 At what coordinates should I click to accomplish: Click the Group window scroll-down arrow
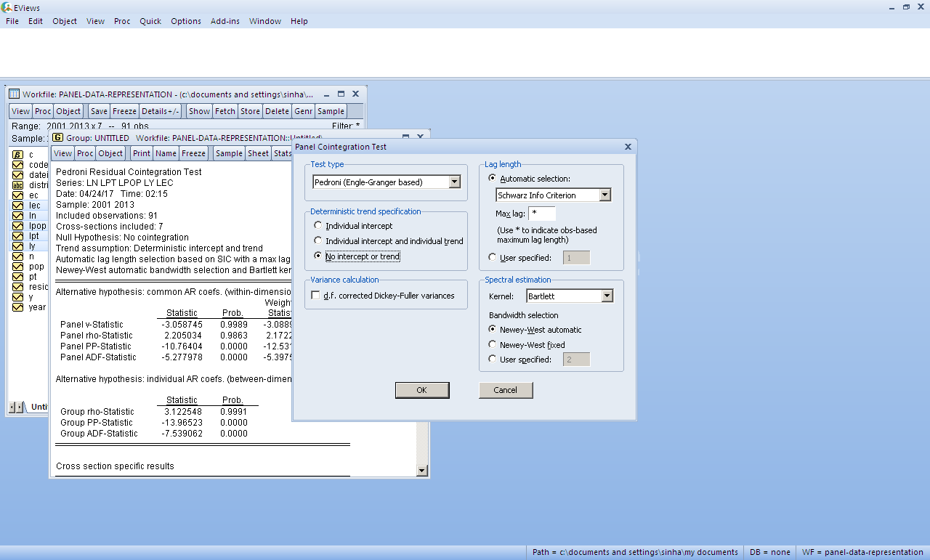422,471
